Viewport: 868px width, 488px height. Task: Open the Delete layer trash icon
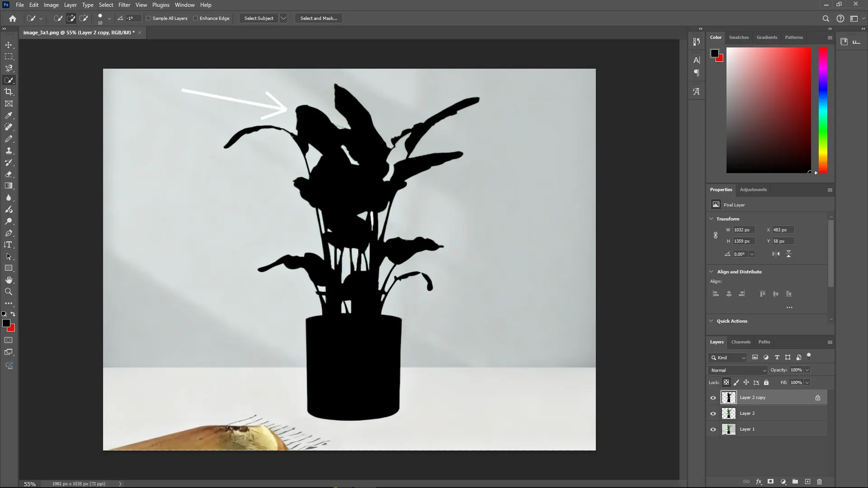point(819,482)
